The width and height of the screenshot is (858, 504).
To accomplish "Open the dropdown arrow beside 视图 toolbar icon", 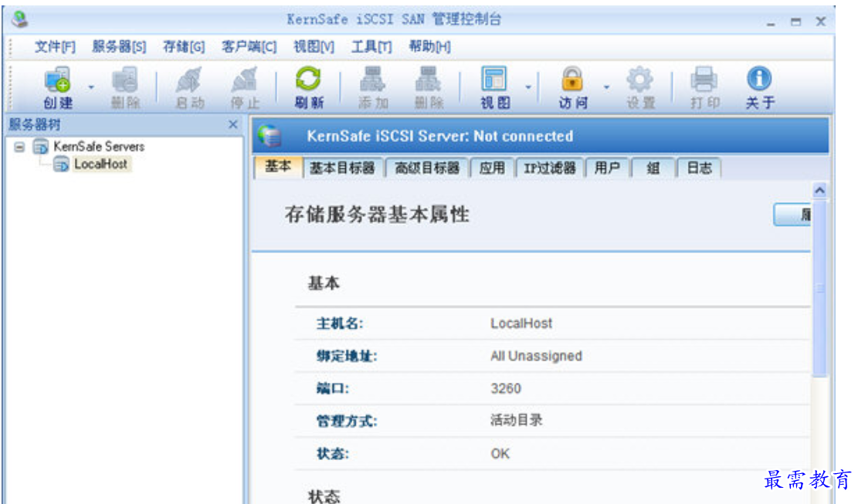I will point(528,87).
